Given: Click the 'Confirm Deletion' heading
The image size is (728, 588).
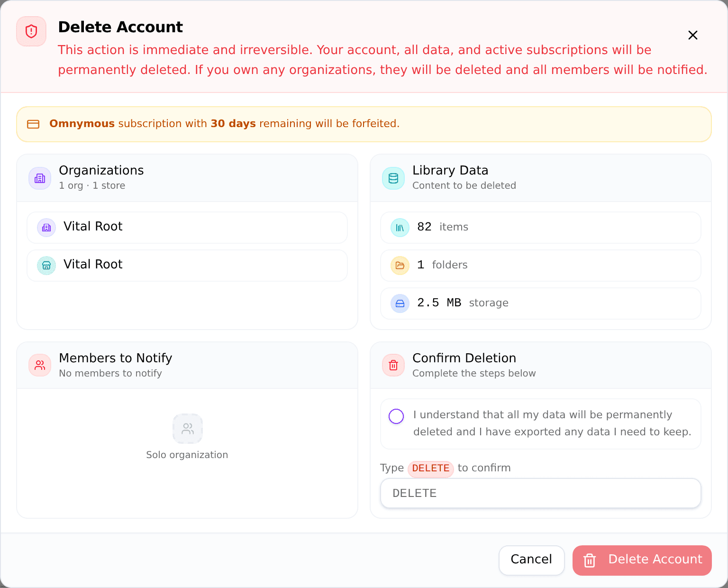Looking at the screenshot, I should (x=464, y=358).
